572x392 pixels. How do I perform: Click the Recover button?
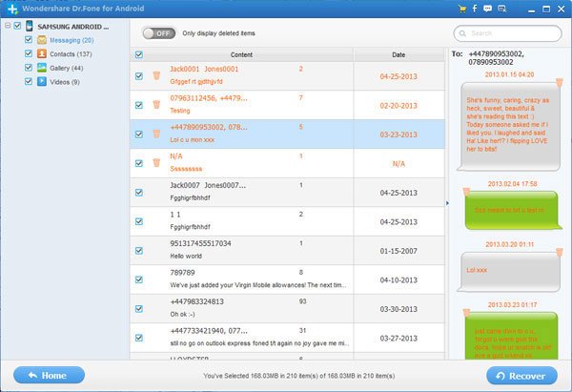[521, 376]
